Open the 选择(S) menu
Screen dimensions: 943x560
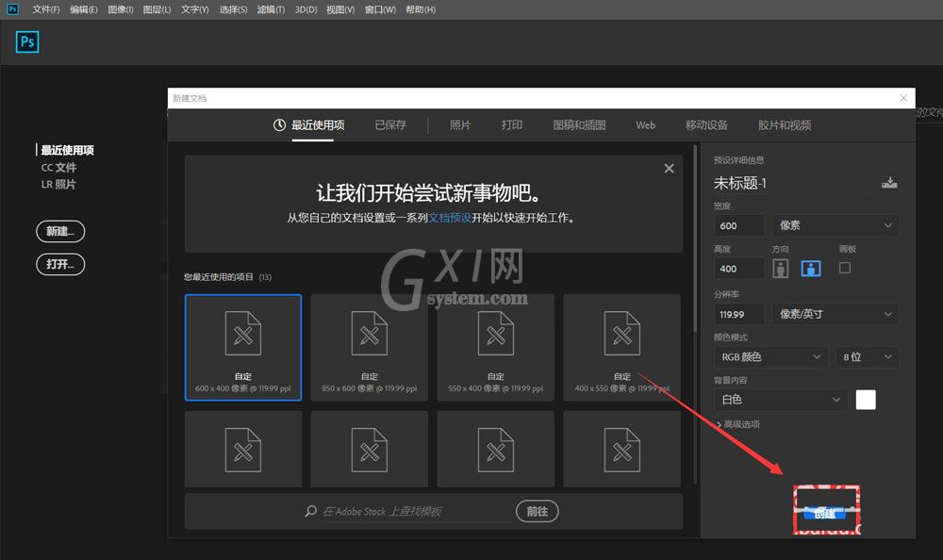233,9
